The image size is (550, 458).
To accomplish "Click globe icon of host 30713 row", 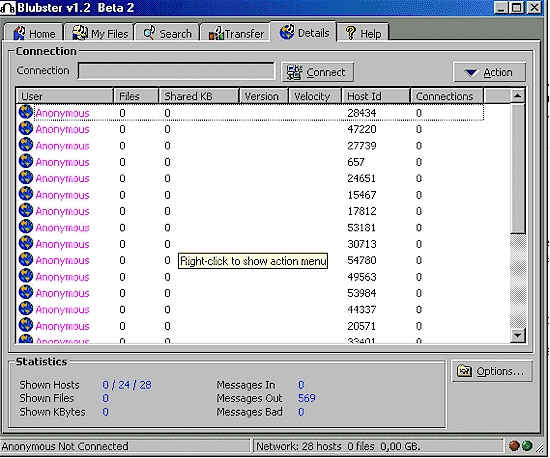I will (26, 243).
